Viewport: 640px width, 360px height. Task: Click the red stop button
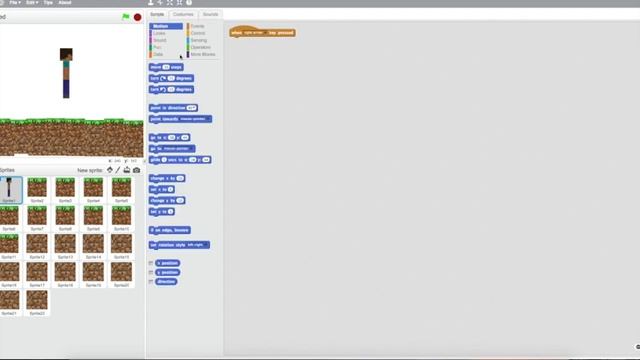138,17
